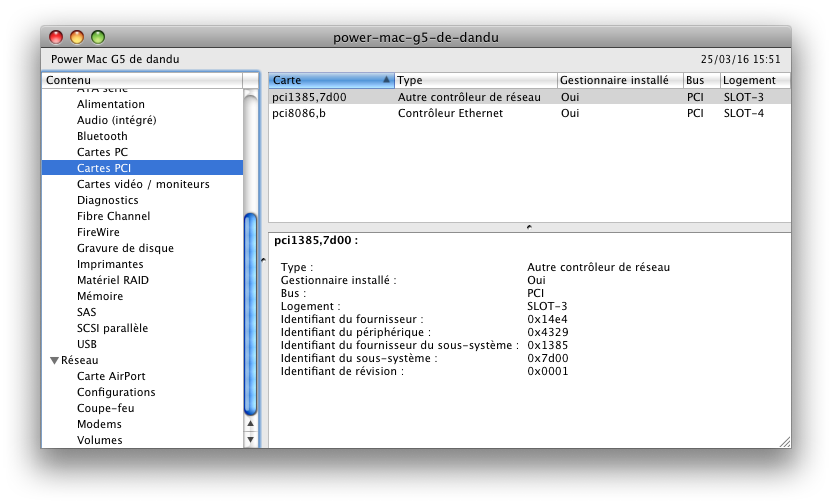Select Alimentation in the sidebar

tap(111, 104)
